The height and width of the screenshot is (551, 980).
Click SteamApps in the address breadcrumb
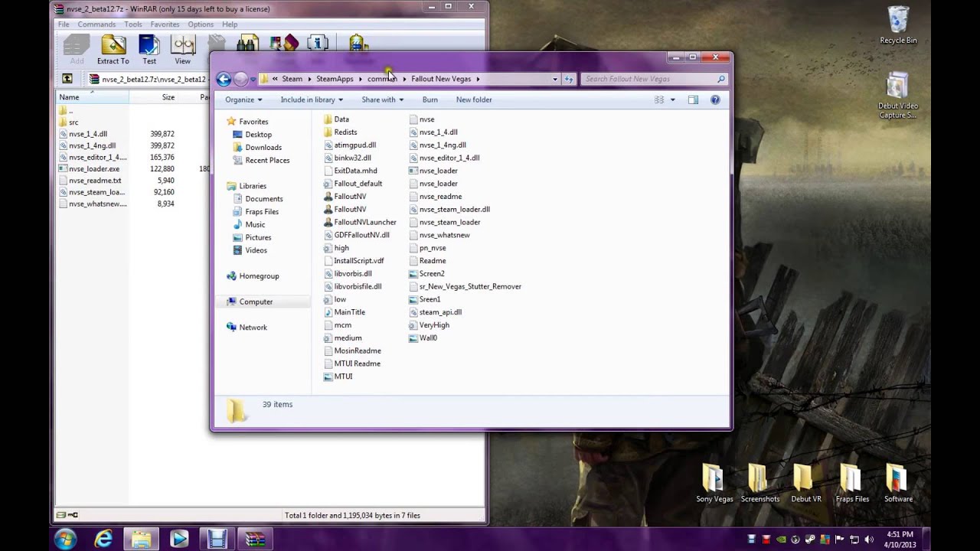coord(335,79)
